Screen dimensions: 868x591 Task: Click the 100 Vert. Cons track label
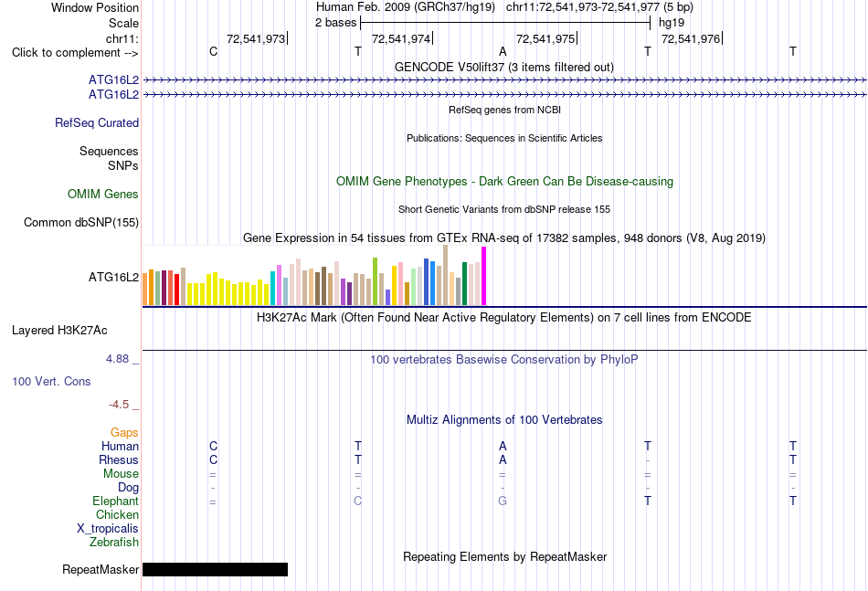click(51, 381)
